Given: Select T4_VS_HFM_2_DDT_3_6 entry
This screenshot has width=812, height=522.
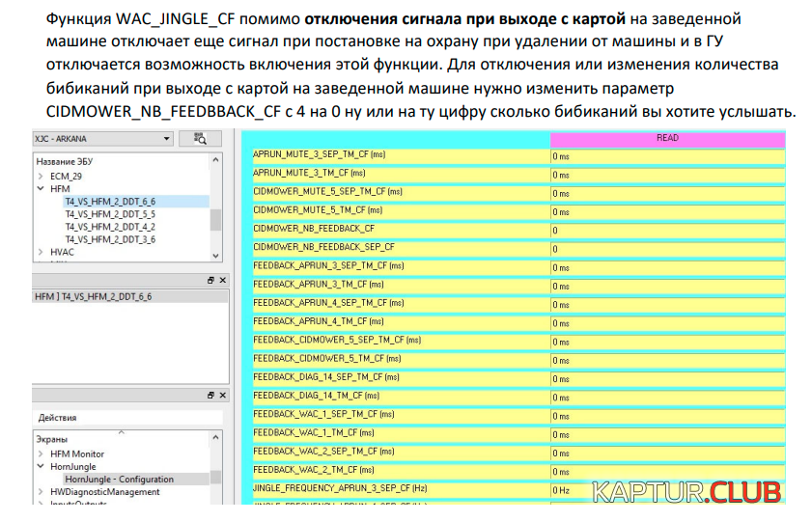Looking at the screenshot, I should [x=109, y=239].
